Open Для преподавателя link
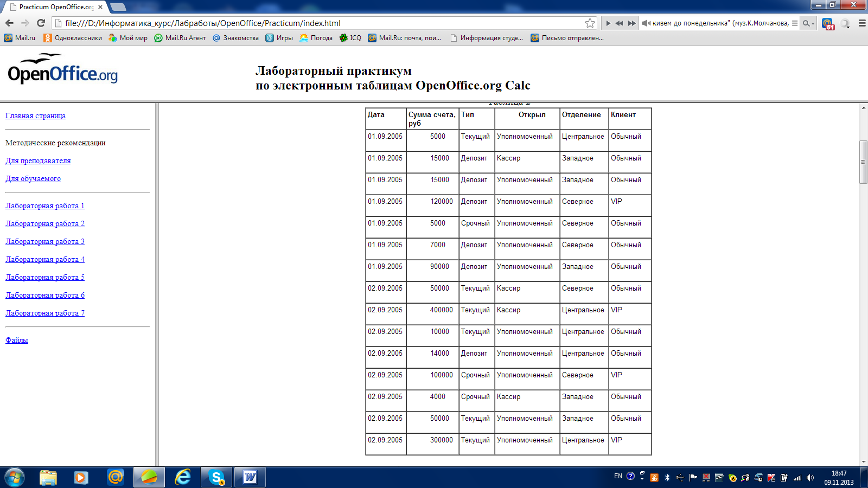This screenshot has height=488, width=868. (x=38, y=160)
